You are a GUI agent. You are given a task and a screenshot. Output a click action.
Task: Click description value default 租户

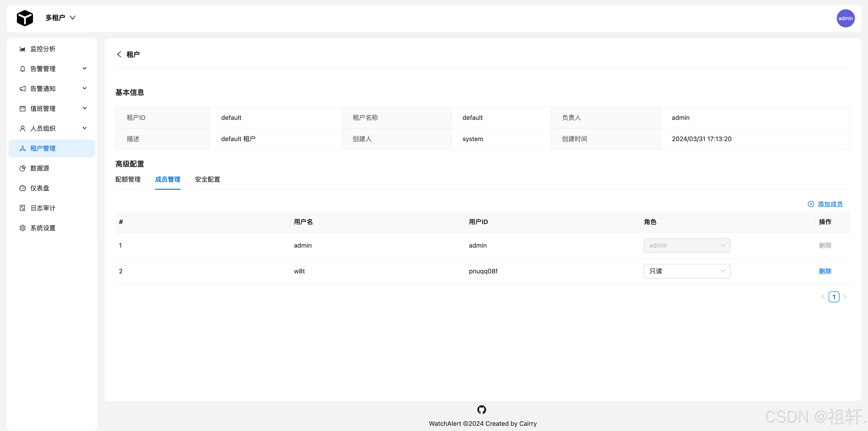tap(238, 139)
